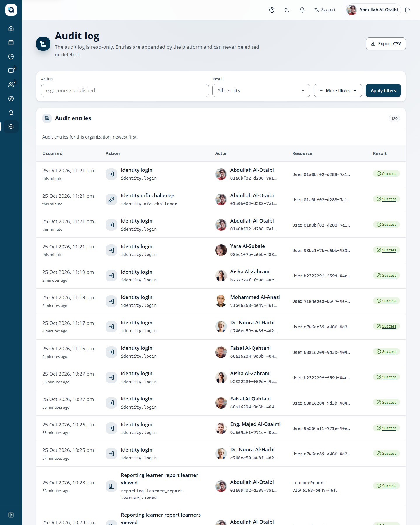Viewport: 420px width, 525px height.
Task: Open the compass explore sidebar icon
Action: (x=11, y=99)
